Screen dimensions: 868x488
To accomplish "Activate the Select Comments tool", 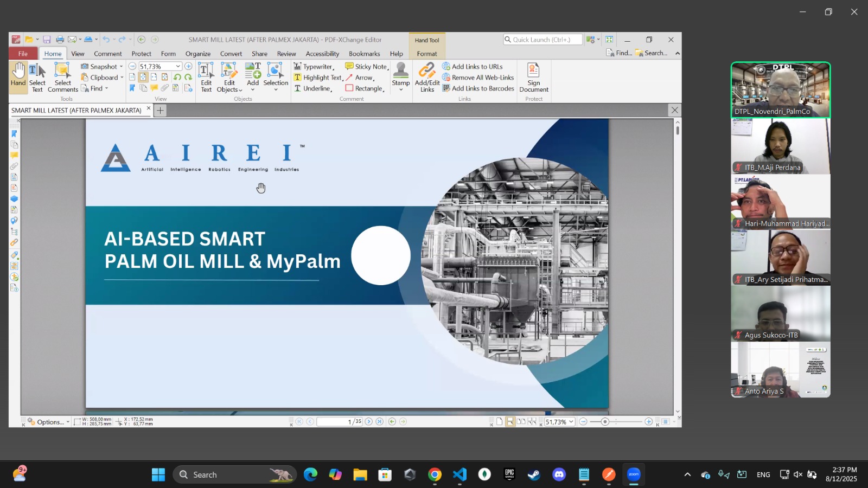I will click(x=63, y=77).
